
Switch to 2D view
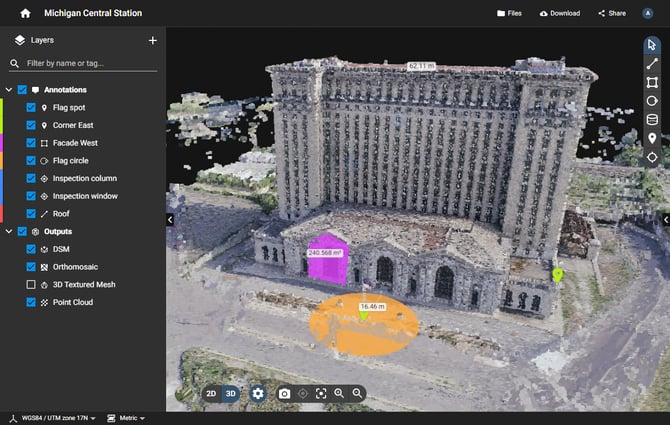211,394
